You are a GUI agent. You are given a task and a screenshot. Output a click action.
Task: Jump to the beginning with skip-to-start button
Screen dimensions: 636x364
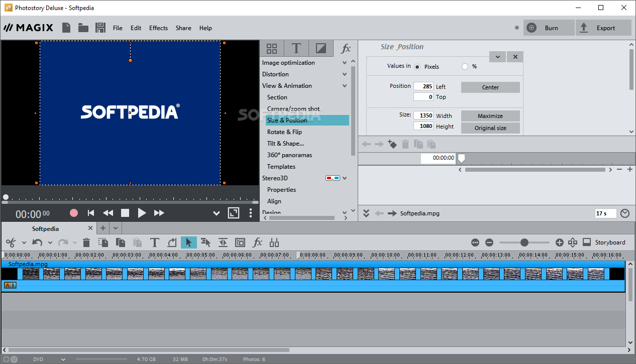[x=91, y=213]
